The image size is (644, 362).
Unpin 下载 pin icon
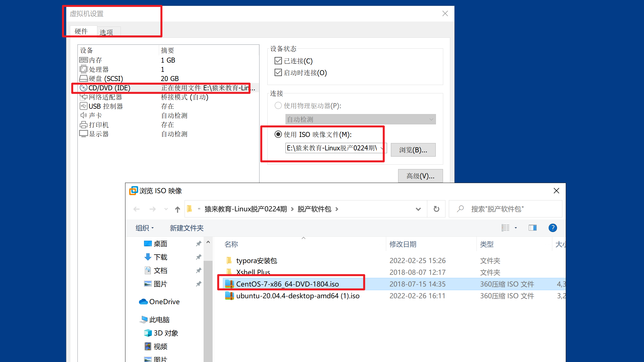pos(199,257)
